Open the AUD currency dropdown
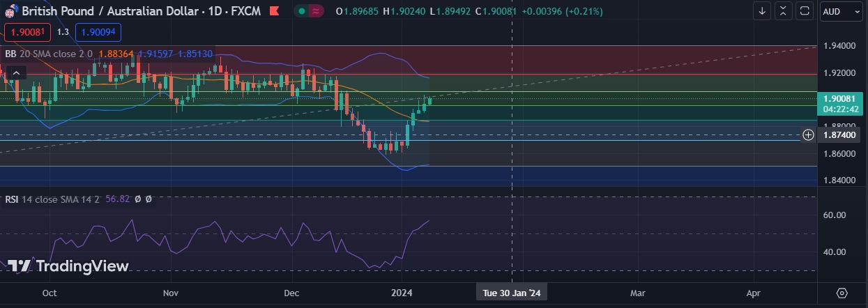 click(842, 11)
